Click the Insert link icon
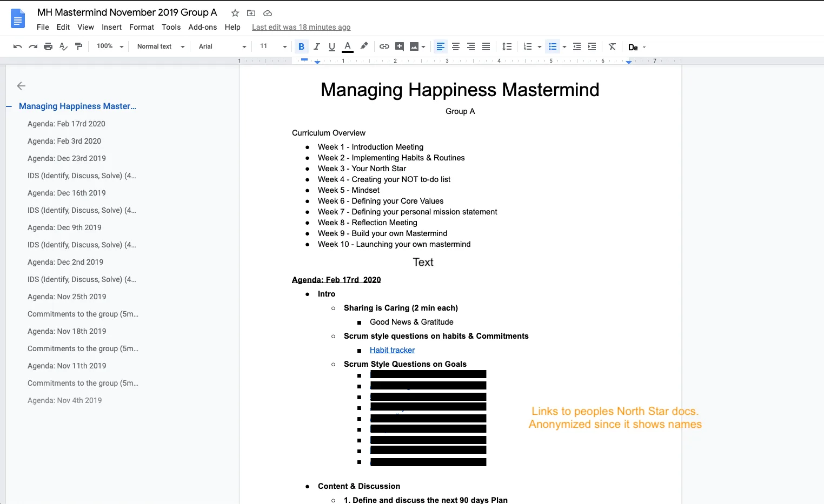This screenshot has height=504, width=824. click(384, 46)
